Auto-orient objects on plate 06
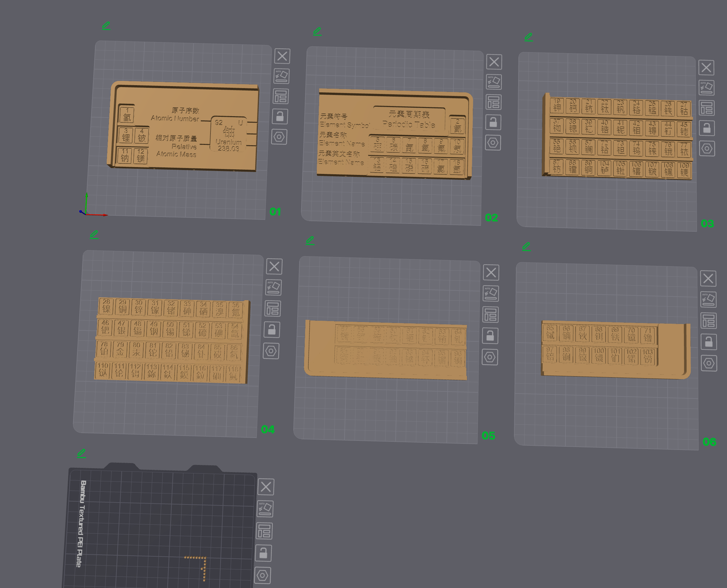Screen dimensions: 727x588 (708, 300)
